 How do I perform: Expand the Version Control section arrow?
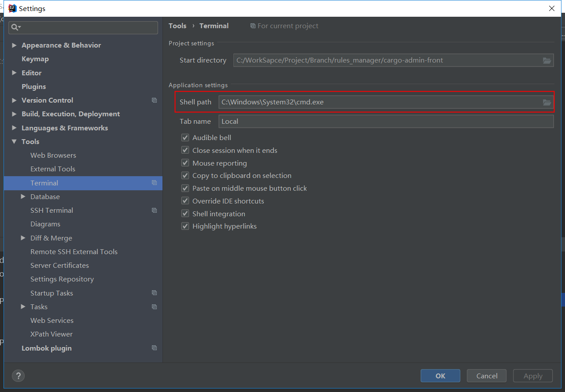pos(14,100)
